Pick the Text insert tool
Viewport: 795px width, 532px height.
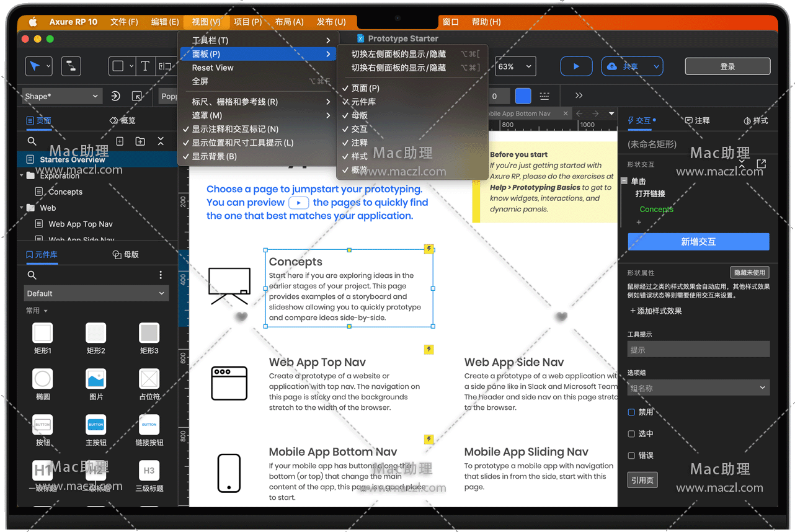coord(145,66)
